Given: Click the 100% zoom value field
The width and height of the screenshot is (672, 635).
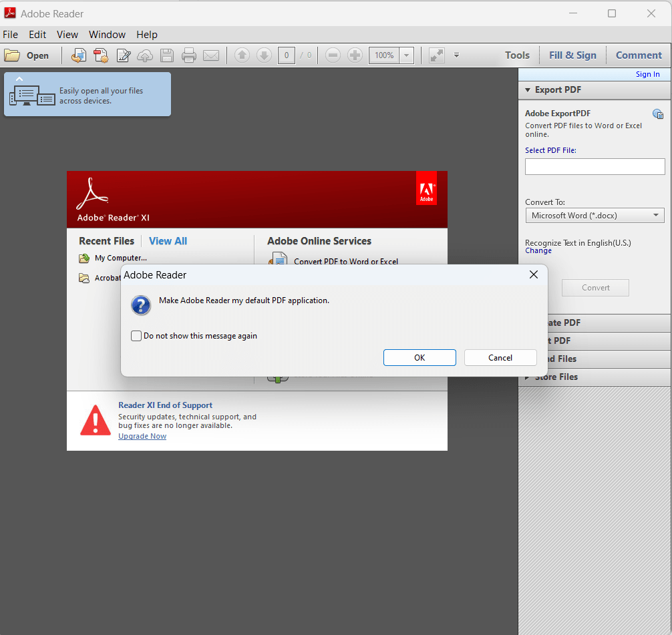Looking at the screenshot, I should 384,55.
